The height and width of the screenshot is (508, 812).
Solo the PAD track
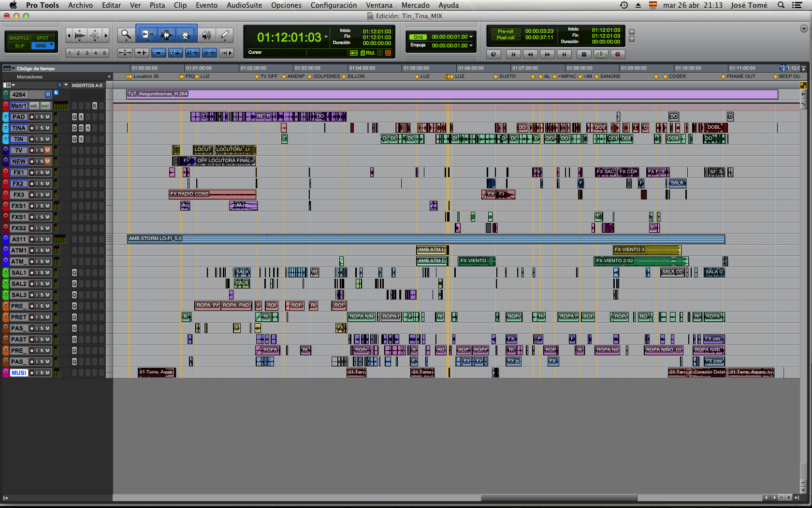click(42, 117)
